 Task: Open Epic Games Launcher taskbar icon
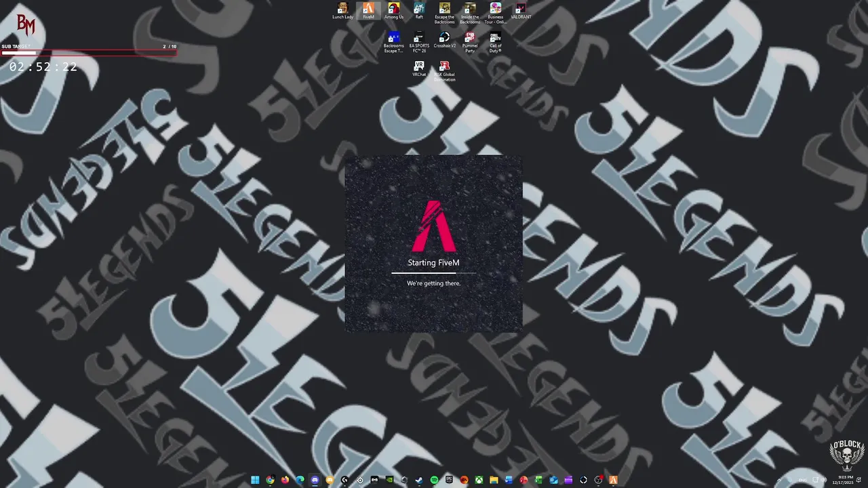449,480
